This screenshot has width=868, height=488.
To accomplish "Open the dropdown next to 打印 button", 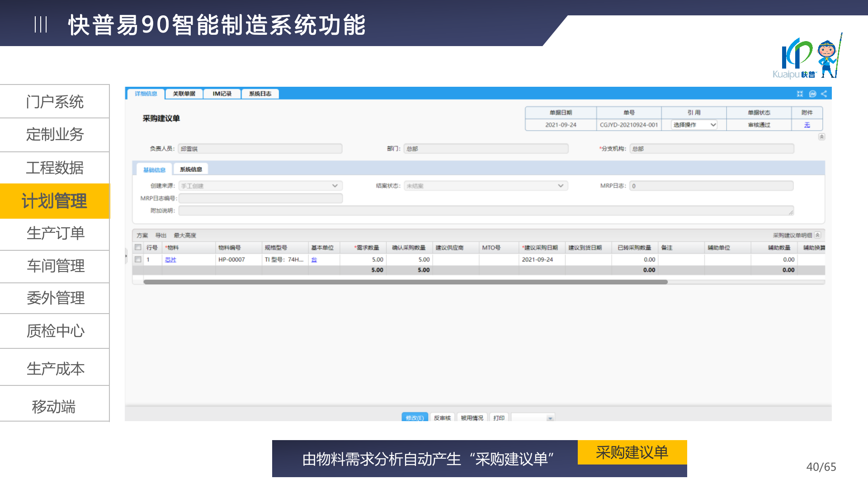I will tap(550, 418).
